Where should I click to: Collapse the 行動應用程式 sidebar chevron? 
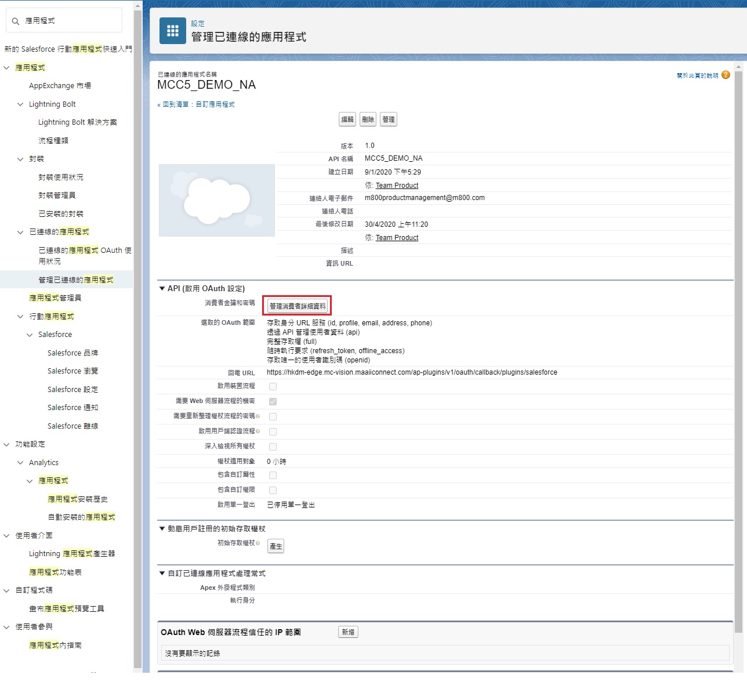[x=20, y=317]
